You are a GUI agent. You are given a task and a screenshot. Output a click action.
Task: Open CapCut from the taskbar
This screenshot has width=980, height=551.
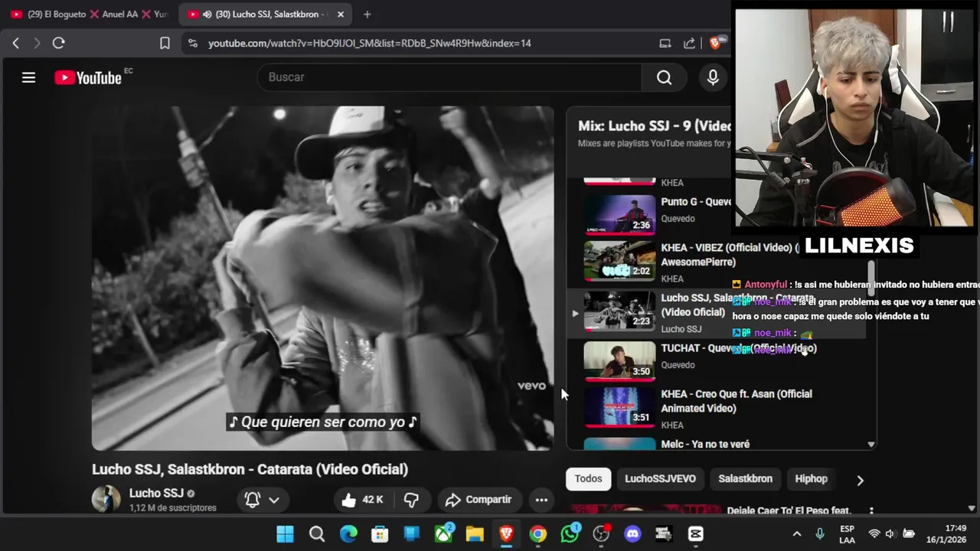(695, 533)
